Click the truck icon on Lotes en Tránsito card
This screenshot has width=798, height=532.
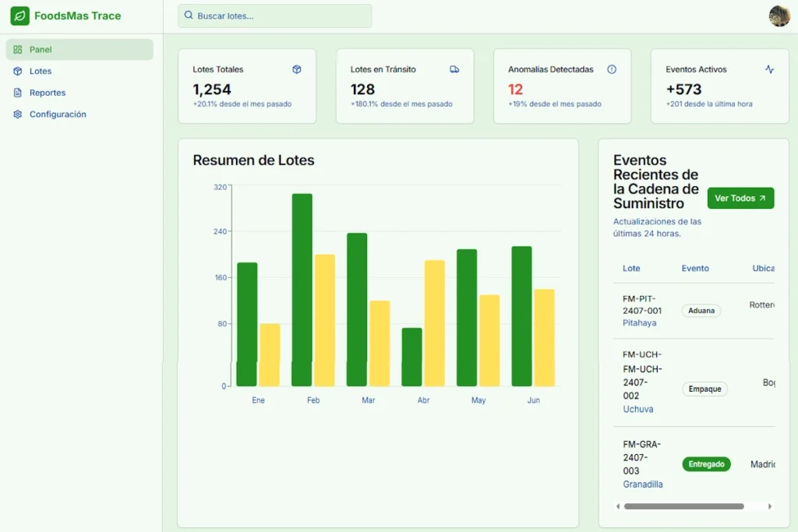point(454,69)
